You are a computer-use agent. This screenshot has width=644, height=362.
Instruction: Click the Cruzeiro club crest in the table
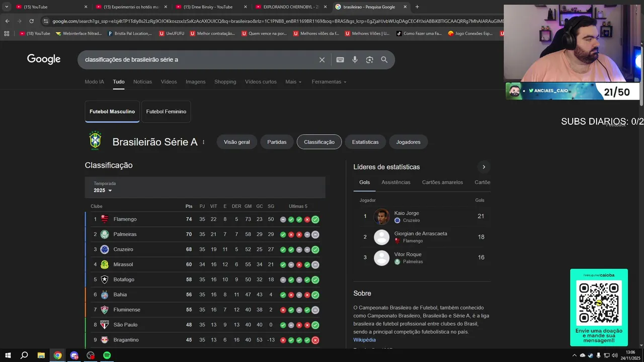click(105, 249)
